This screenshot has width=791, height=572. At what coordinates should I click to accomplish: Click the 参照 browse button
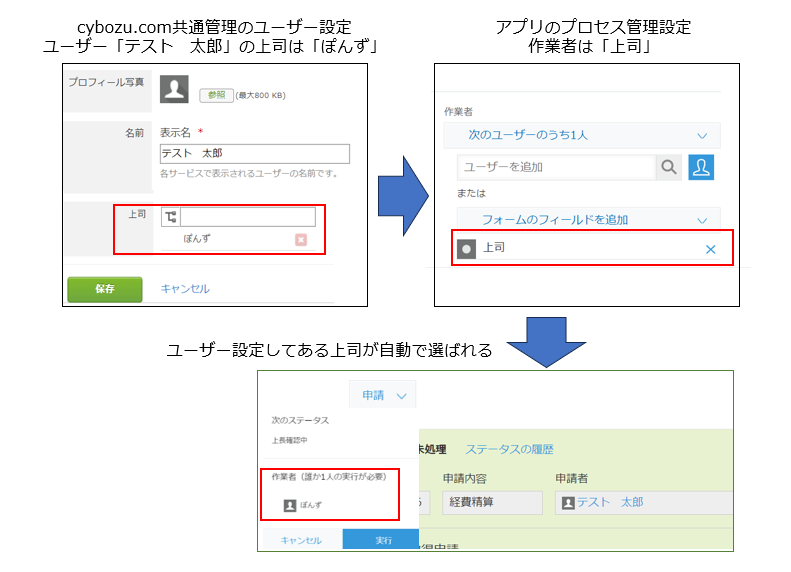pyautogui.click(x=216, y=95)
